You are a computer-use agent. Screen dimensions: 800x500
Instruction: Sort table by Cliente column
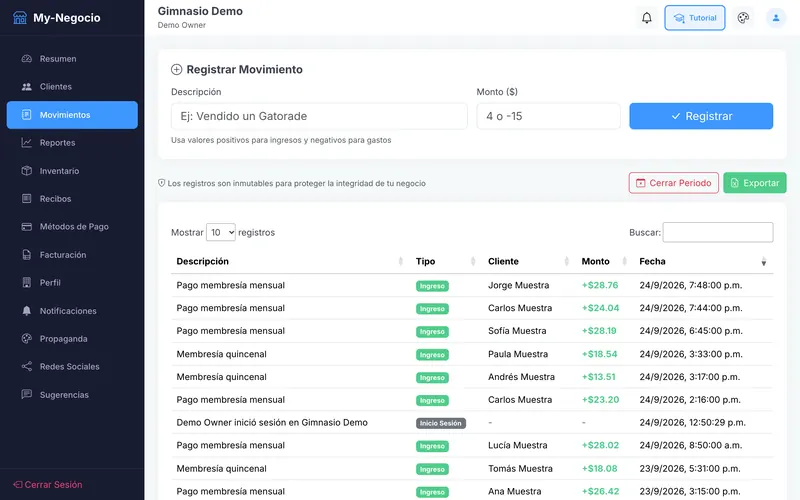(529, 261)
